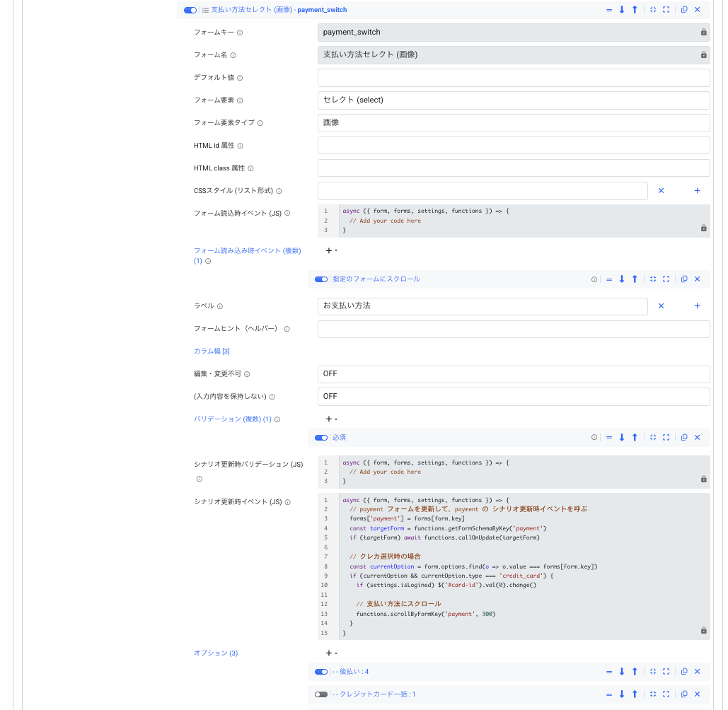The height and width of the screenshot is (710, 728).
Task: Move 後払い option up with arrow icon
Action: click(635, 672)
